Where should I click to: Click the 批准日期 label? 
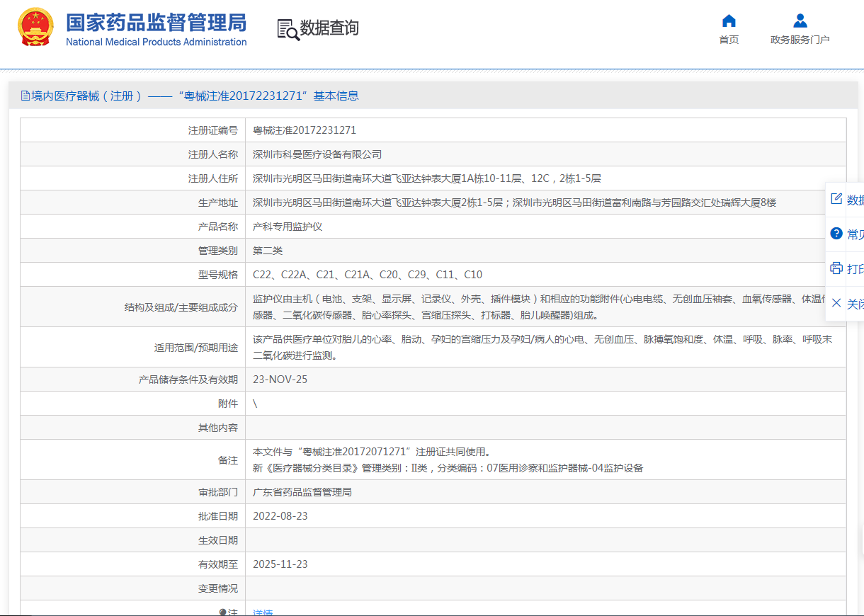tap(217, 516)
